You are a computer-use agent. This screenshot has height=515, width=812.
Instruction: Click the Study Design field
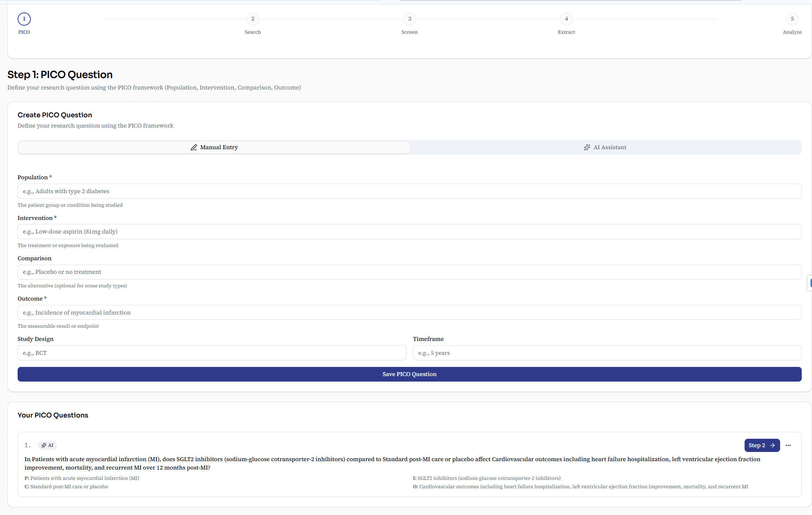[211, 353]
